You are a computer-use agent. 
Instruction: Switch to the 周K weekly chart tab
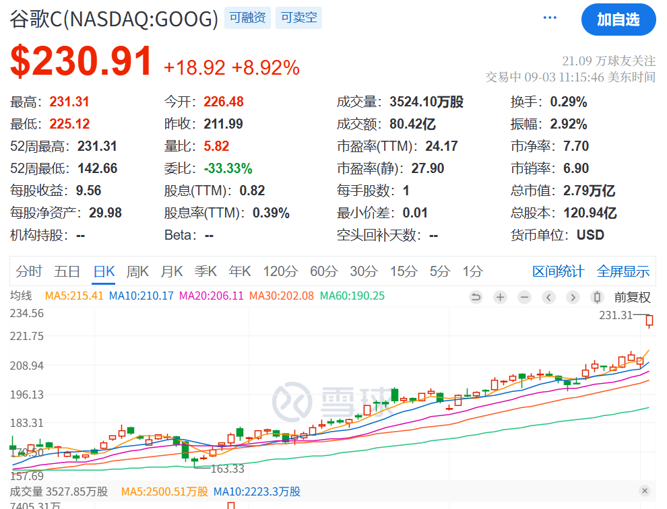(x=137, y=271)
